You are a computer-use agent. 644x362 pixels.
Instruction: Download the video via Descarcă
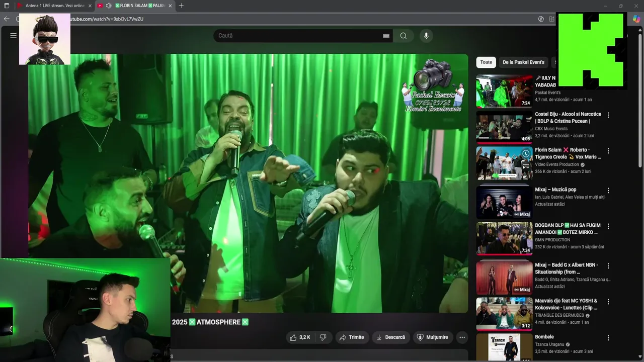390,337
